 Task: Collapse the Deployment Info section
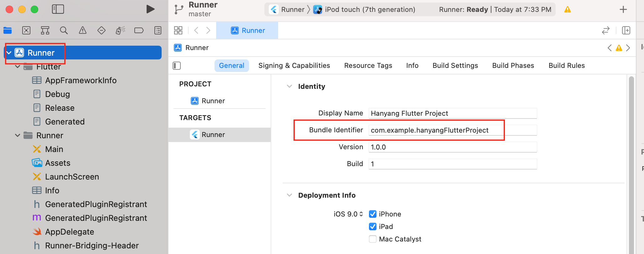tap(289, 195)
